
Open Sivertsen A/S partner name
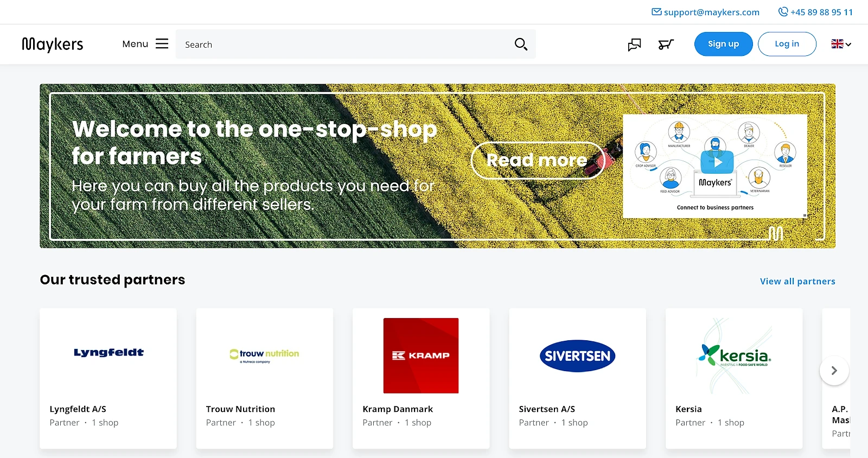[547, 409]
